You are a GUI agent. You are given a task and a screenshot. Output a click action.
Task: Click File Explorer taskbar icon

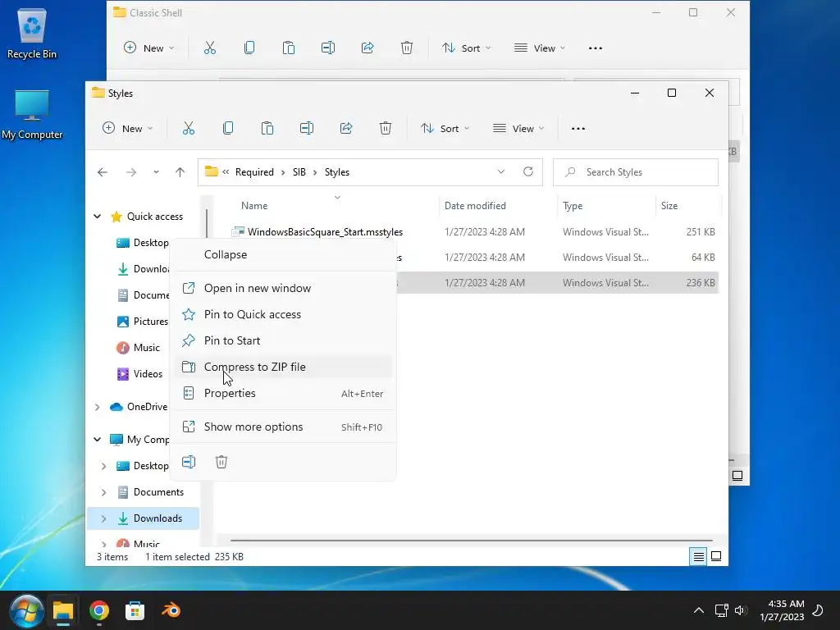[x=62, y=610]
